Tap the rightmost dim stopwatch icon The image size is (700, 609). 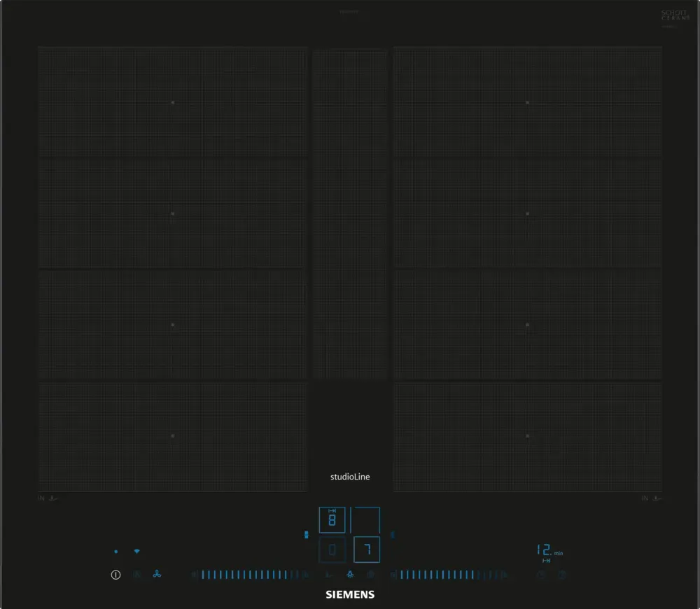pos(562,575)
